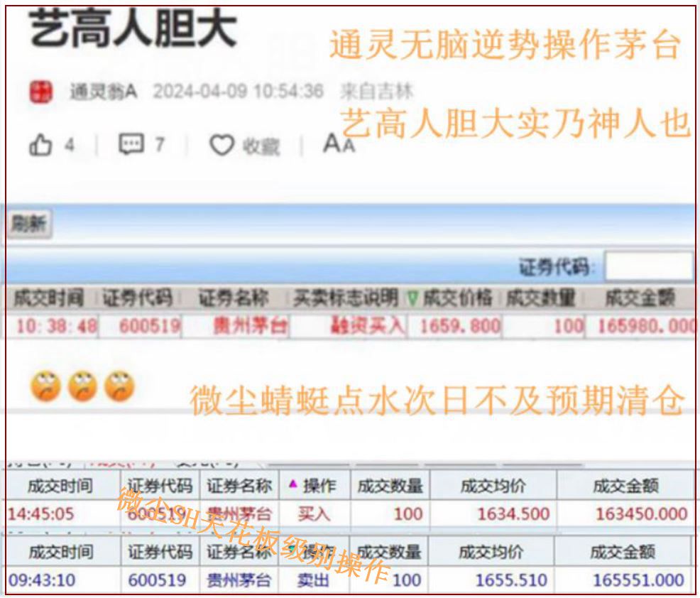Sort by 操作 column header triangle
The image size is (700, 598).
coord(293,484)
